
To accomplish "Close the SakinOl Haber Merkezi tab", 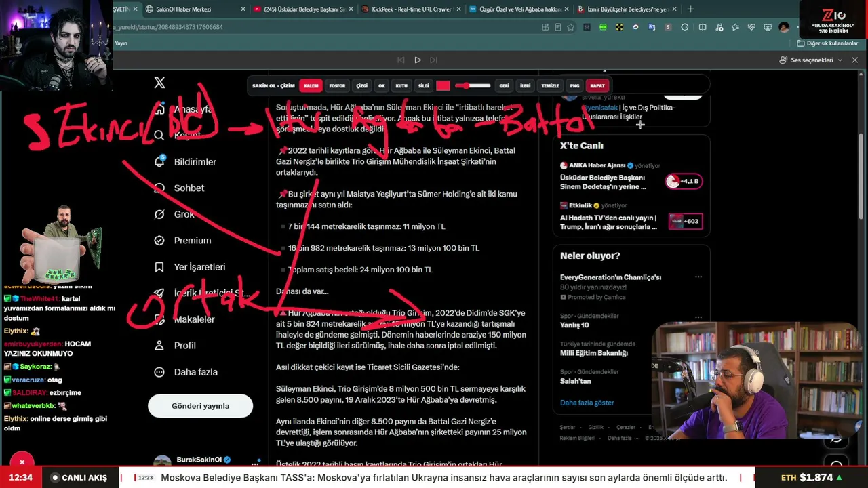I will point(242,9).
